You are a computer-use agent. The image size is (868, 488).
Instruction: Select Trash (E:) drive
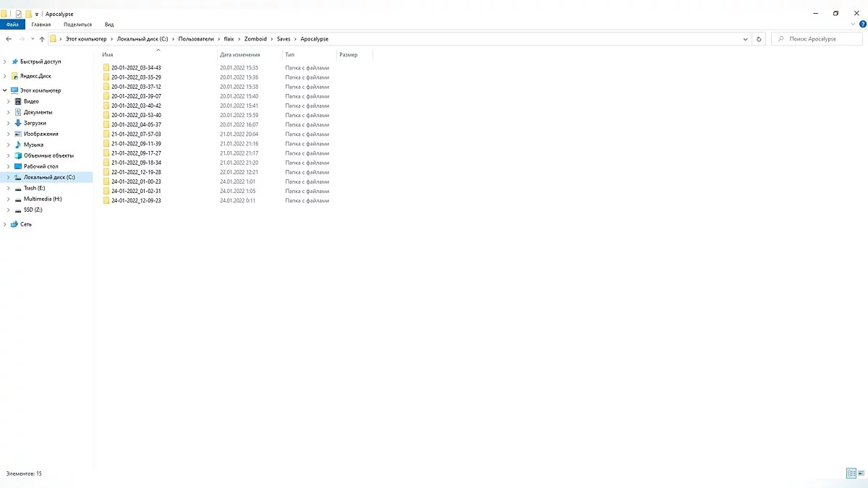click(x=34, y=188)
